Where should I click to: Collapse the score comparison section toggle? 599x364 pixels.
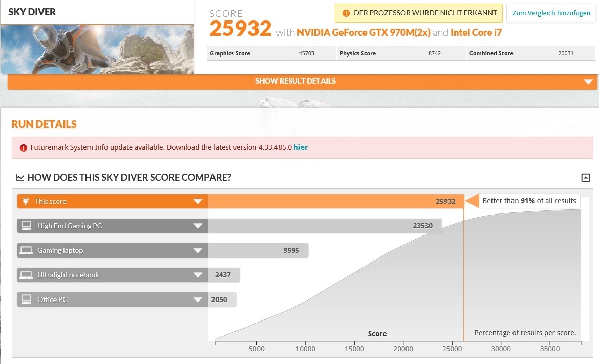pos(585,177)
